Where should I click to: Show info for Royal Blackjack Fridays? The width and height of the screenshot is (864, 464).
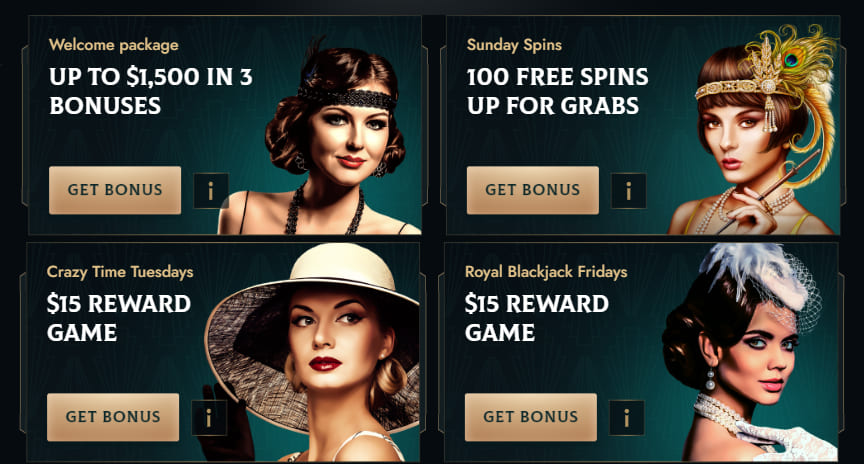click(x=627, y=418)
